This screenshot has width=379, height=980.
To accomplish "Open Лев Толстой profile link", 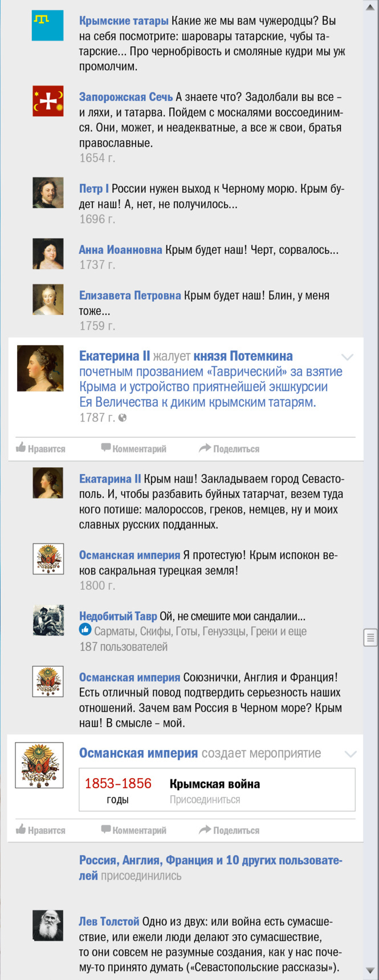I will tap(109, 921).
